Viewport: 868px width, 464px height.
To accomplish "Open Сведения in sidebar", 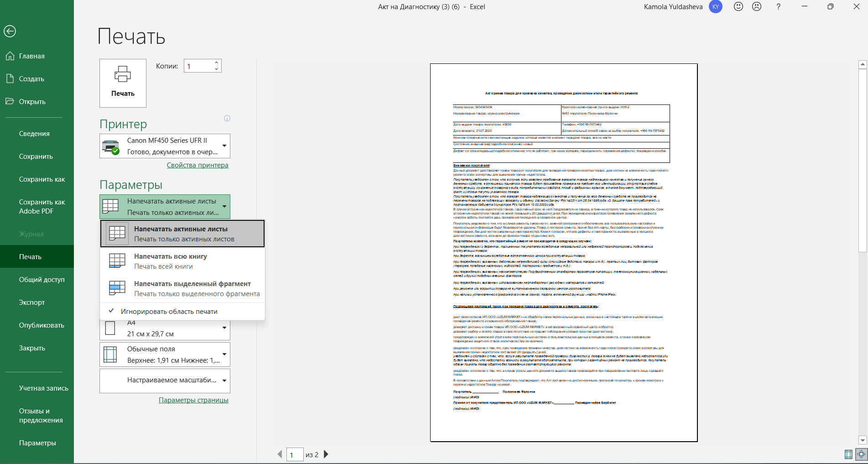I will tap(37, 134).
